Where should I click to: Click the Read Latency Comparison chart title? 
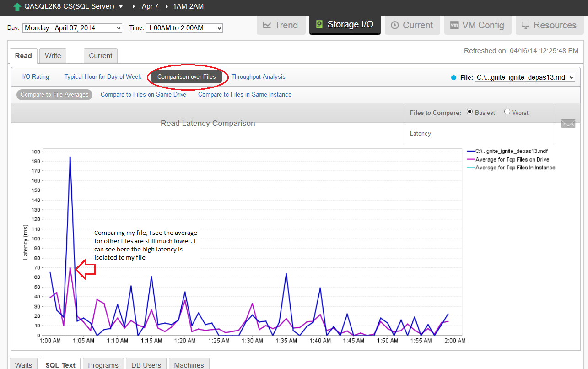coord(208,124)
